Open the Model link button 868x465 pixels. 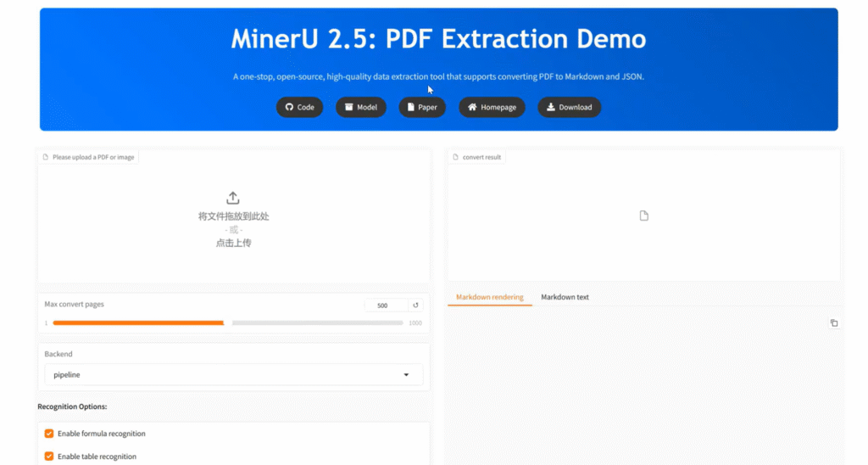[x=360, y=107]
